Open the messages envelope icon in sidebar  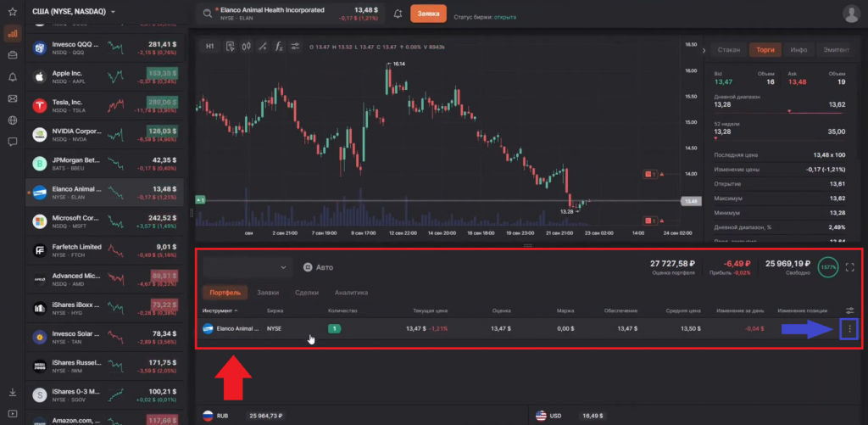12,98
